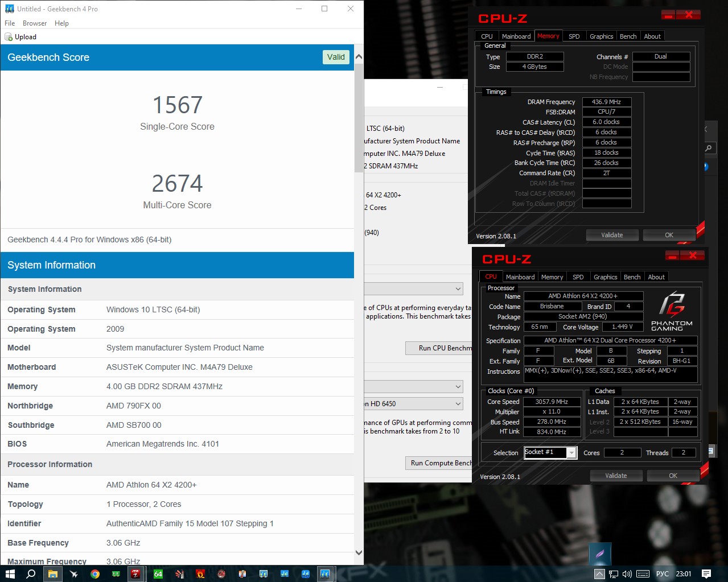The width and height of the screenshot is (728, 582).
Task: Select the active Geekbench taskbar icon
Action: tap(325, 573)
